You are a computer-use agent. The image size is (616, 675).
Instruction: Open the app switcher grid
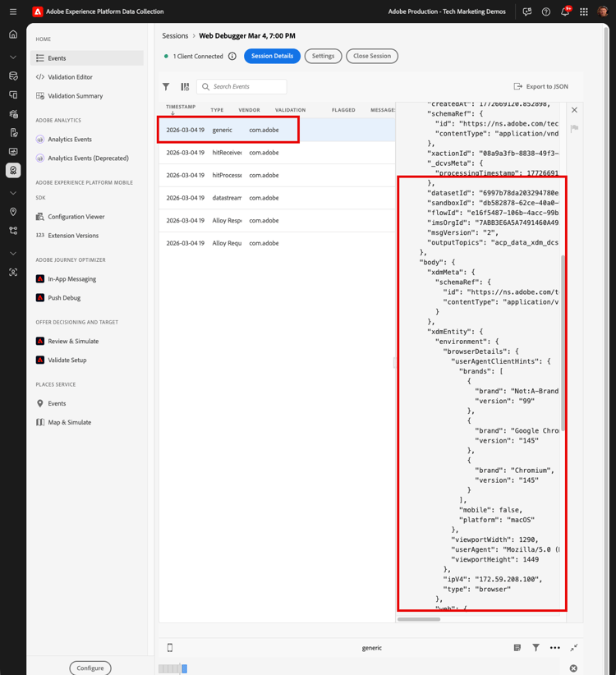[584, 11]
